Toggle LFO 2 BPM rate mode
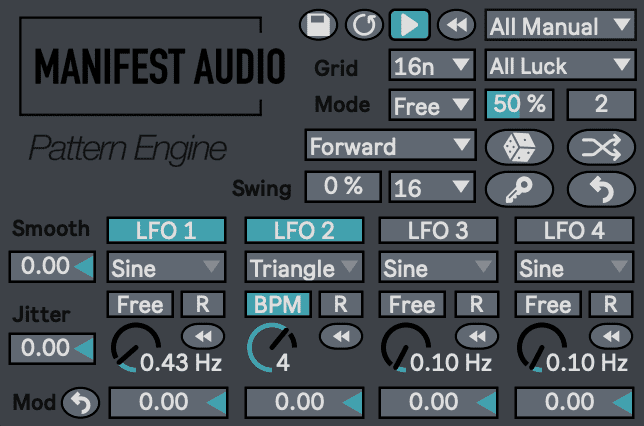This screenshot has width=644, height=426. click(x=278, y=304)
